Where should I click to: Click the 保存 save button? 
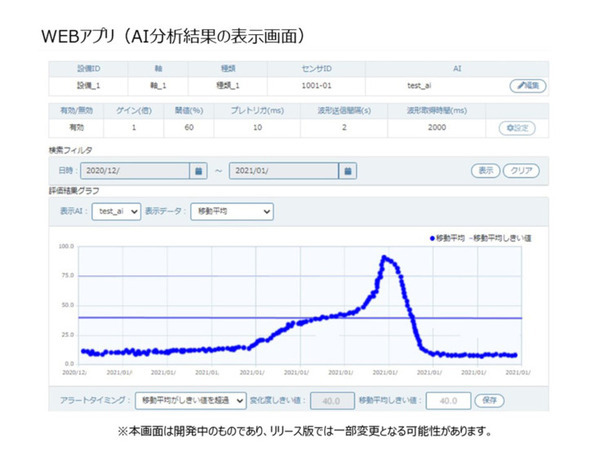tap(489, 400)
